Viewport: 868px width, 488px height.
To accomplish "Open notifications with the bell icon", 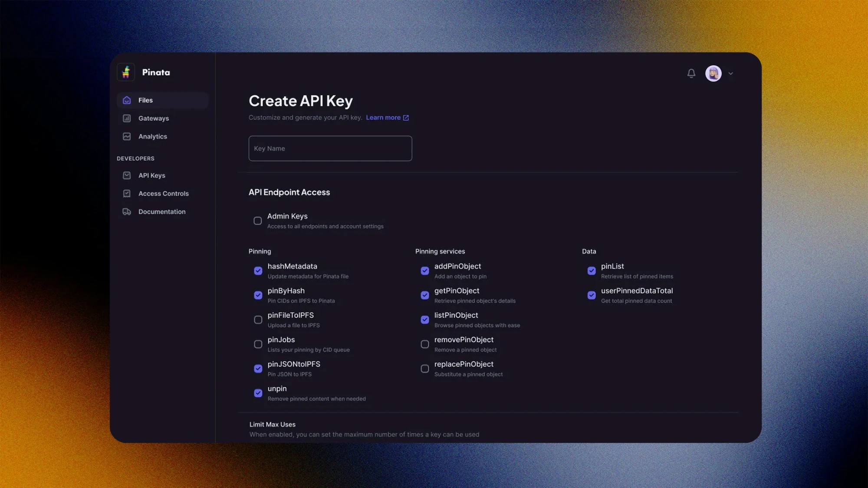I will point(691,73).
